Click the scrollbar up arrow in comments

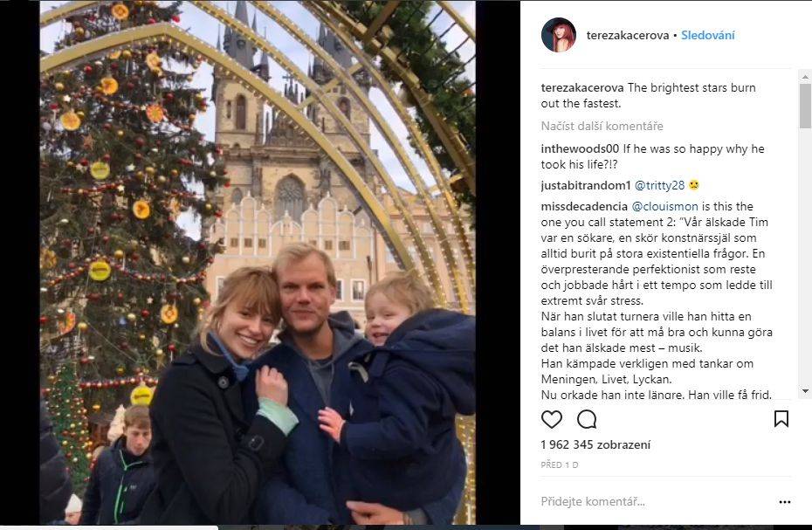pos(805,77)
